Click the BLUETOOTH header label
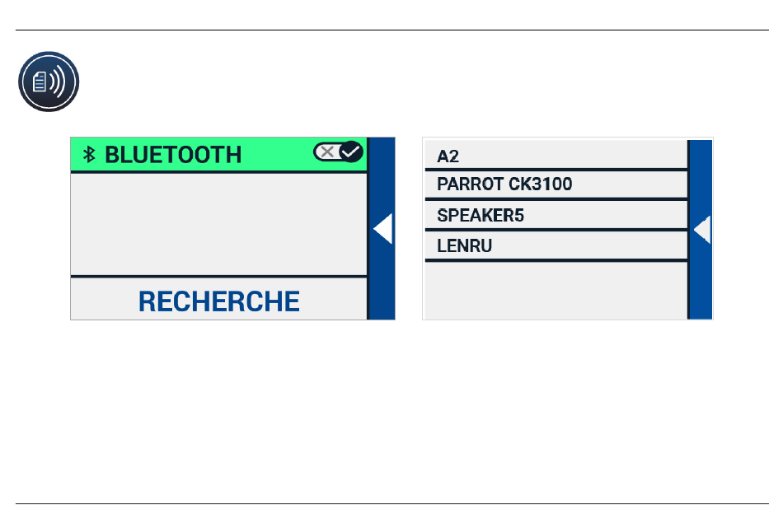The height and width of the screenshot is (532, 783). 173,155
